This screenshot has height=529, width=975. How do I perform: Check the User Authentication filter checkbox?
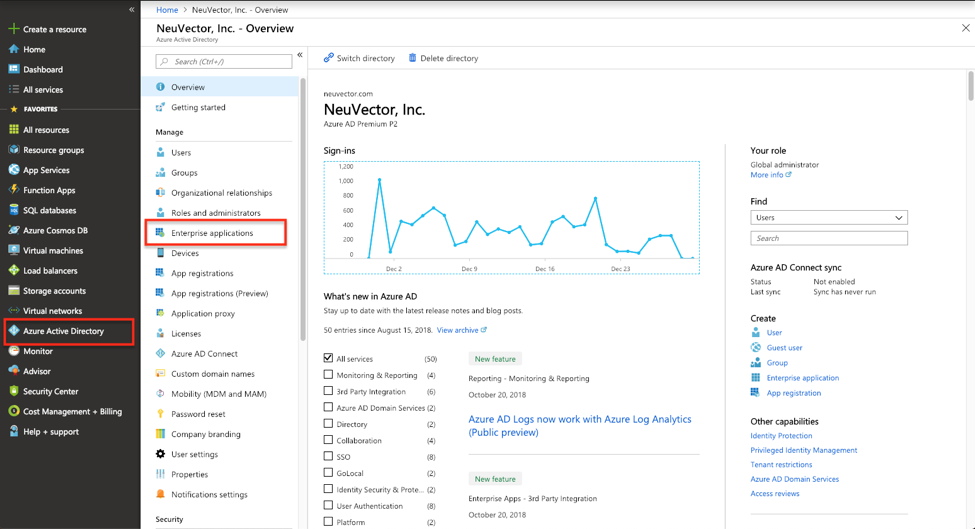pyautogui.click(x=328, y=505)
